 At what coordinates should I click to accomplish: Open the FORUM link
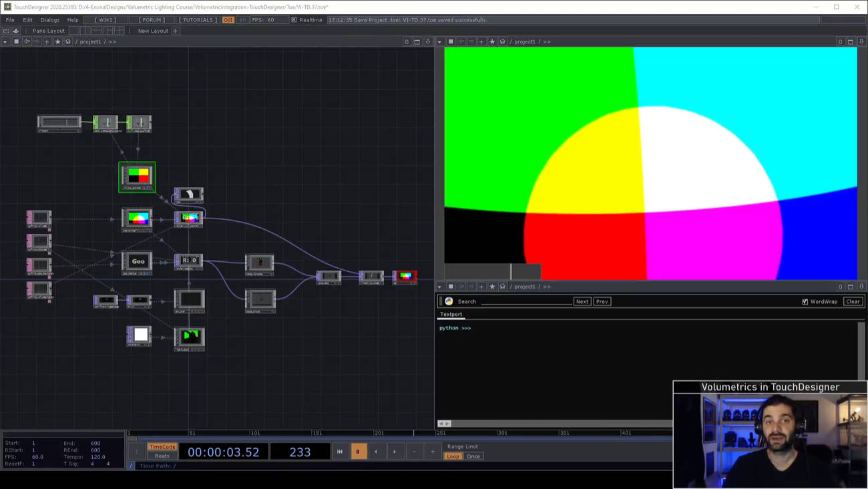(x=152, y=20)
